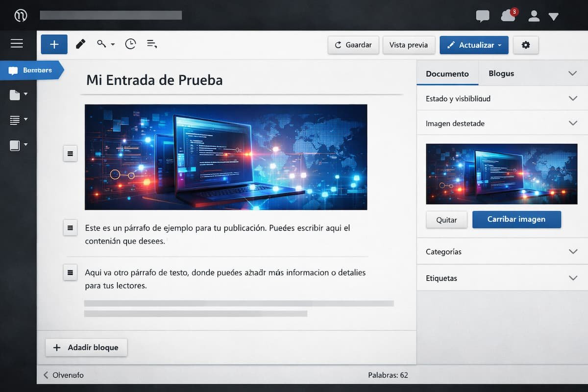Select the Documento tab
The width and height of the screenshot is (588, 392).
click(x=447, y=73)
